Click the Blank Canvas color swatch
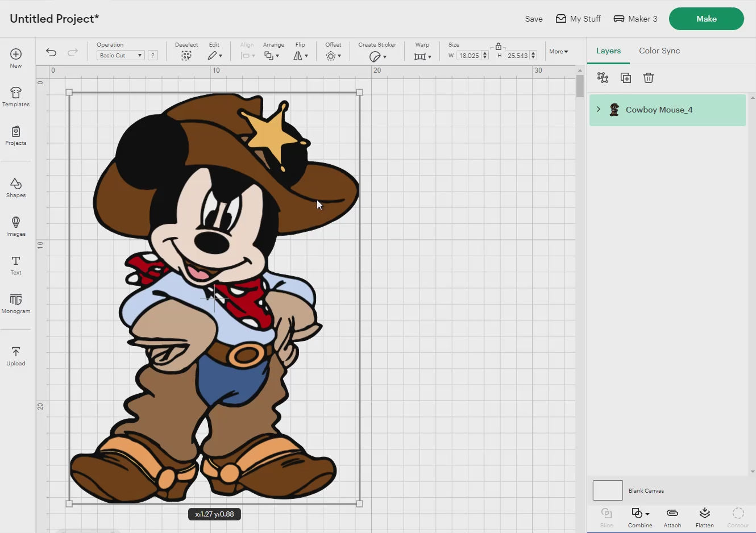Screen dimensions: 756x533 608,490
